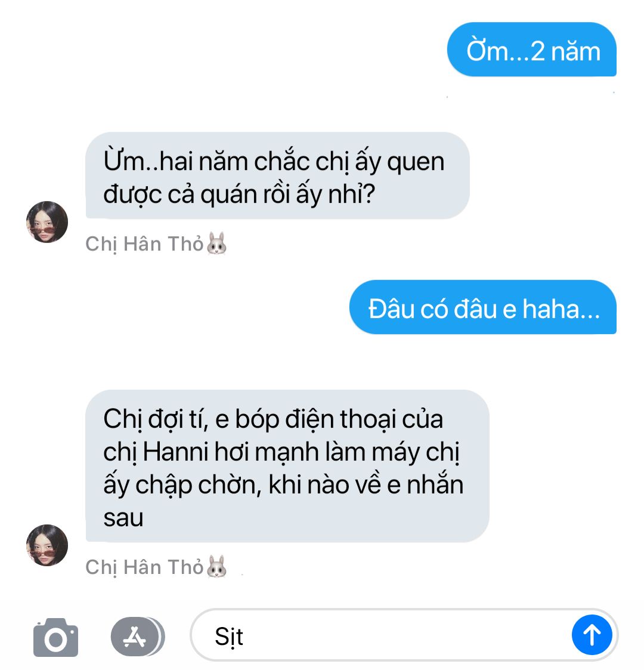The height and width of the screenshot is (670, 644).
Task: Tap the upper Chị Hân Thỏ profile picture
Action: pyautogui.click(x=47, y=222)
